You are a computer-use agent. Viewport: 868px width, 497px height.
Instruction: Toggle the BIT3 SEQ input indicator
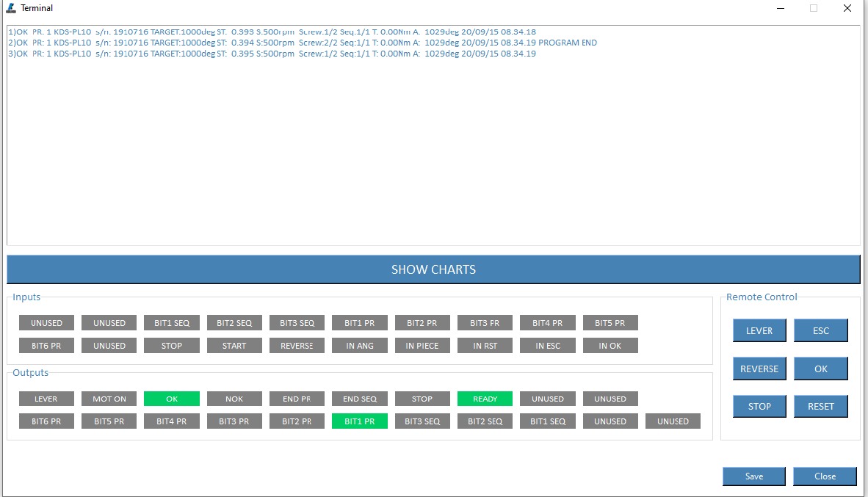click(x=297, y=323)
